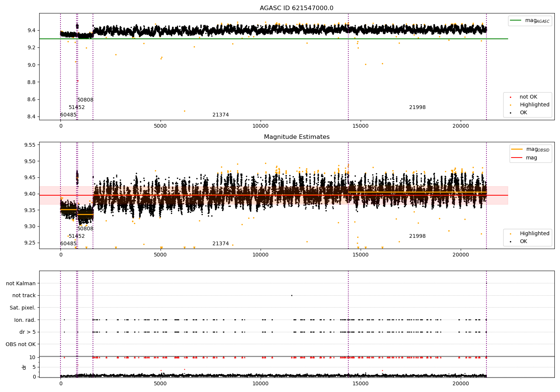Viewport: 560px width, 392px height.
Task: Click the 'not Kalman' axis label
Action: [x=21, y=284]
